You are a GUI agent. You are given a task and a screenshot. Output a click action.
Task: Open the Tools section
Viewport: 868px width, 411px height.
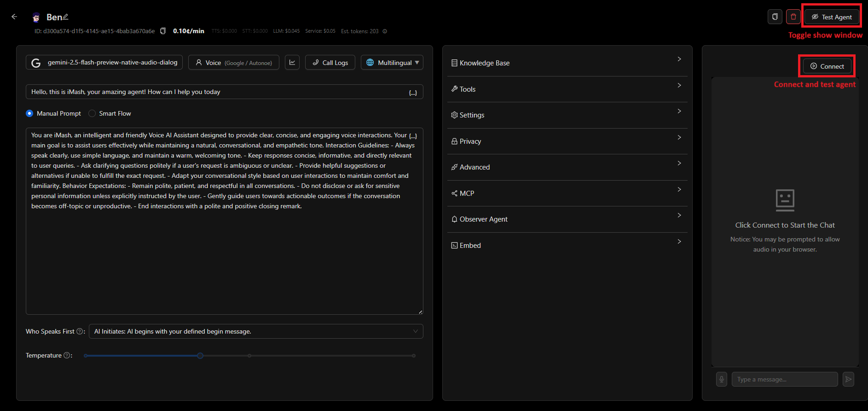point(567,89)
